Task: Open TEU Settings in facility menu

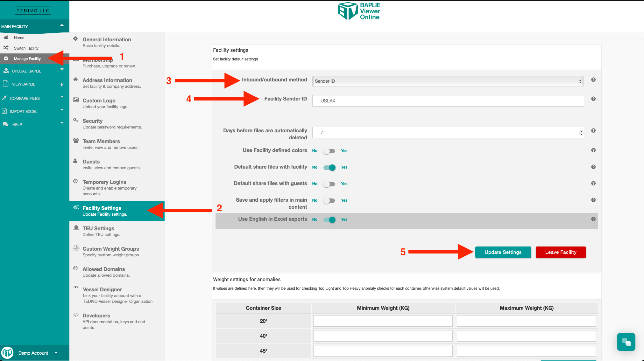Action: point(98,228)
